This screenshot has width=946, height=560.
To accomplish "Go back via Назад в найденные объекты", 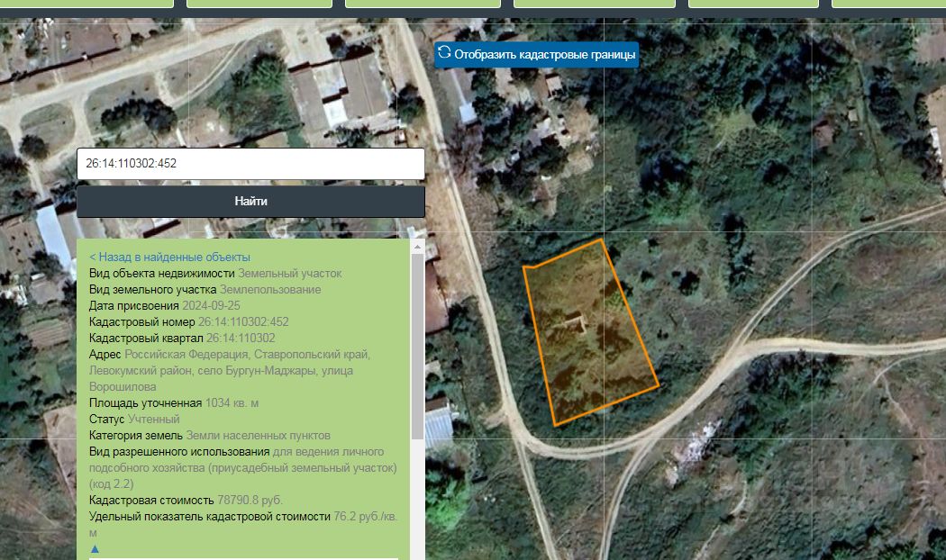I will point(169,257).
